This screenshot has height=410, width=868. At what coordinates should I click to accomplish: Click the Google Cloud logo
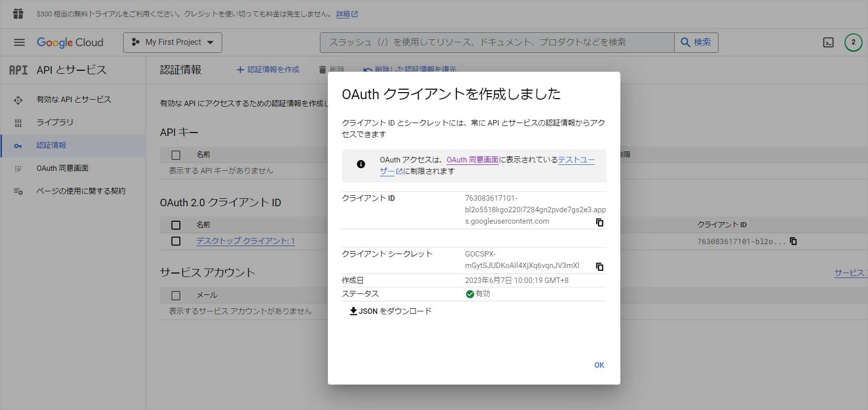pyautogui.click(x=70, y=42)
